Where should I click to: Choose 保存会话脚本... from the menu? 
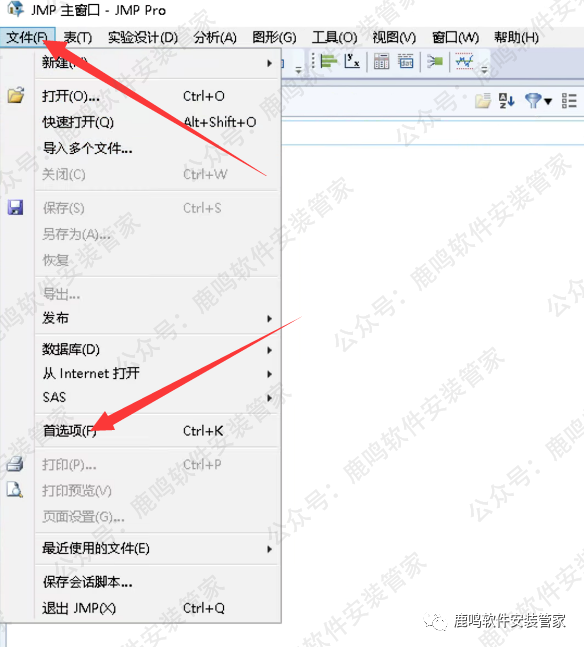[x=87, y=582]
